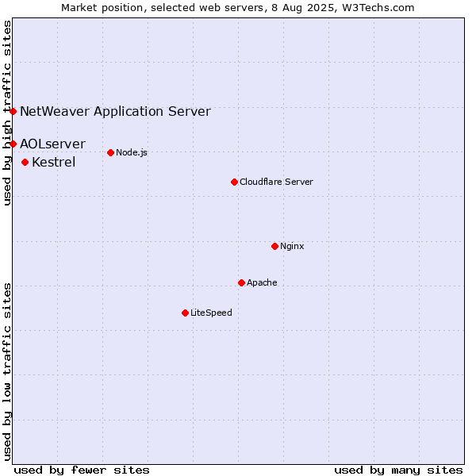Image resolution: width=476 pixels, height=476 pixels.
Task: Select the 'Kestrel' label text
Action: [x=54, y=162]
